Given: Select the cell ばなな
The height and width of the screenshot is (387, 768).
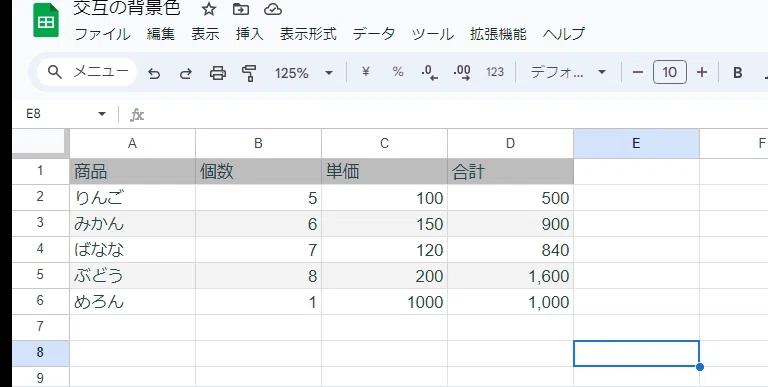Looking at the screenshot, I should pyautogui.click(x=132, y=250).
